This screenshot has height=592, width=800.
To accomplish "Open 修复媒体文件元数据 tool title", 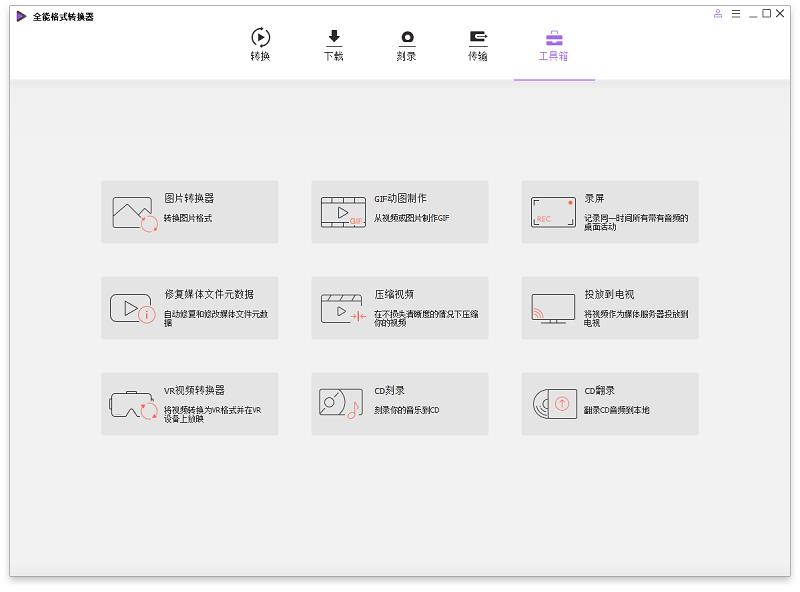I will pyautogui.click(x=209, y=294).
